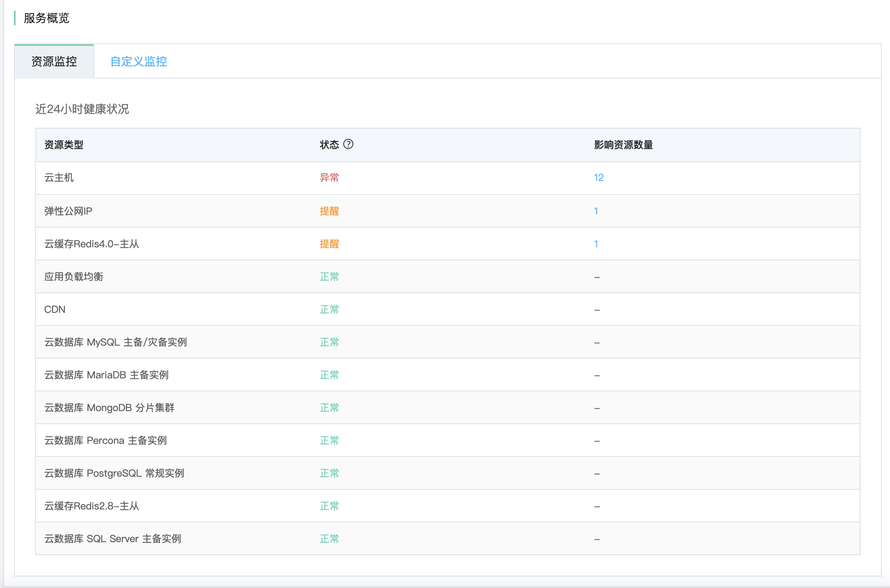
Task: Click the 影响资源数量 column header
Action: click(x=623, y=145)
